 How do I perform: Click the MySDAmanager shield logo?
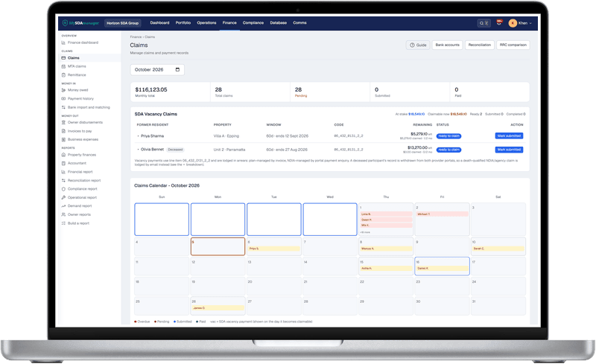tap(65, 23)
